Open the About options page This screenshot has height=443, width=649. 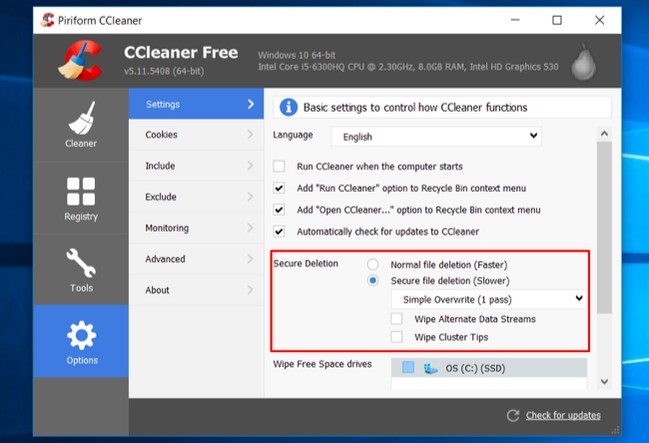point(196,290)
